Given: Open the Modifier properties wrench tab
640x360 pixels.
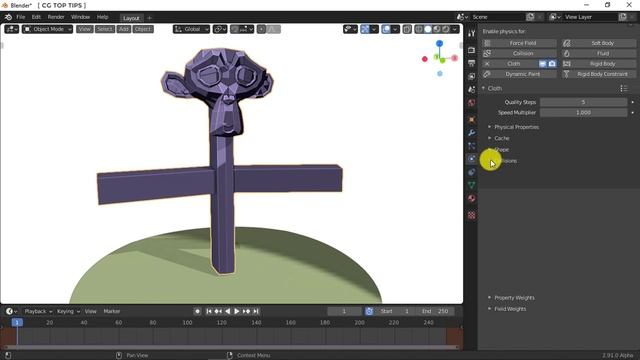Looking at the screenshot, I should [x=471, y=133].
